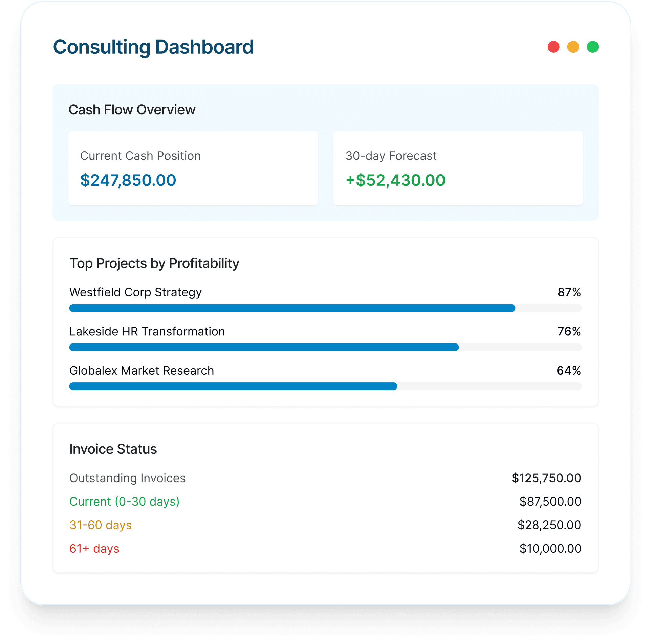Click the green window dot
This screenshot has height=644, width=650.
coord(592,47)
